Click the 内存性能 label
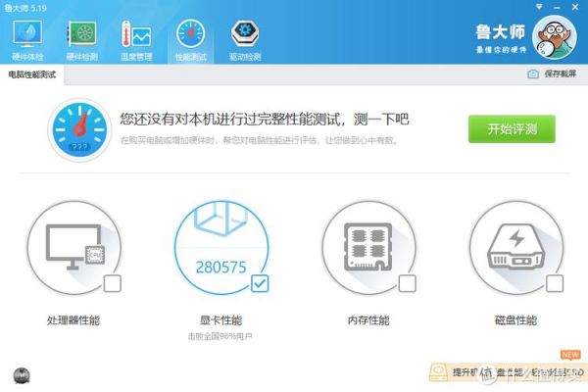The width and height of the screenshot is (588, 392). click(x=368, y=320)
